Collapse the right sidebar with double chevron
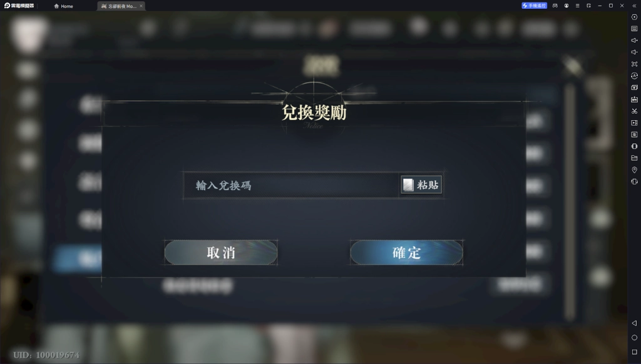This screenshot has width=641, height=364. pyautogui.click(x=634, y=6)
